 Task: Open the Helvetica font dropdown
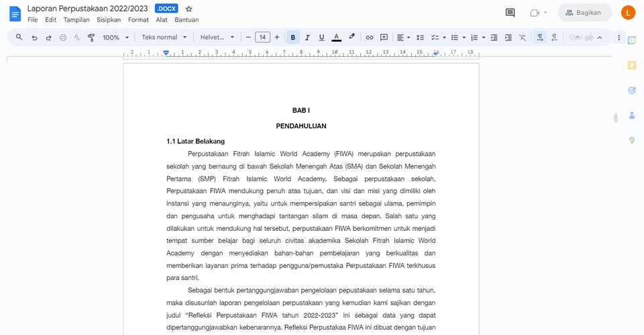[x=217, y=38]
